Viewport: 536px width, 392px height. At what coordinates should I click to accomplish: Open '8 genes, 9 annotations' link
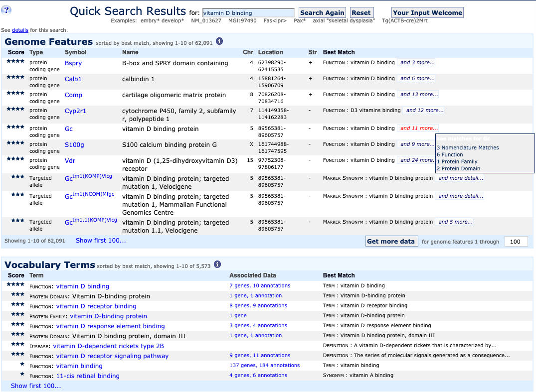point(258,306)
